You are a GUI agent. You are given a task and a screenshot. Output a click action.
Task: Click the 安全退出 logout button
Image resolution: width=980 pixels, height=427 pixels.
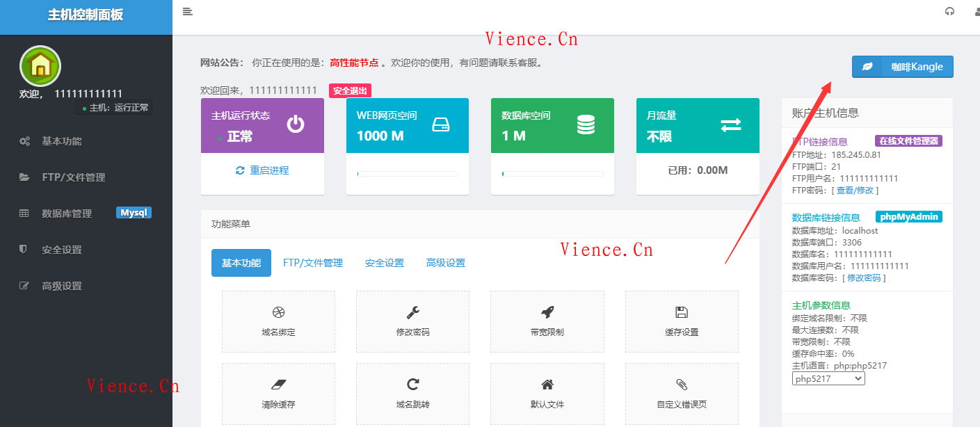351,90
